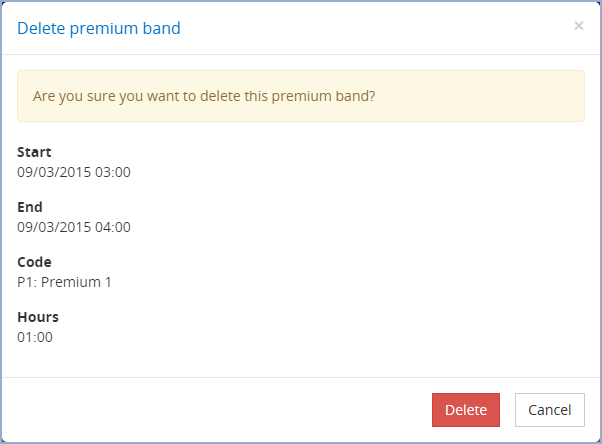Screen dimensions: 602x444
Task: Click the Start field label
Action: pyautogui.click(x=34, y=152)
